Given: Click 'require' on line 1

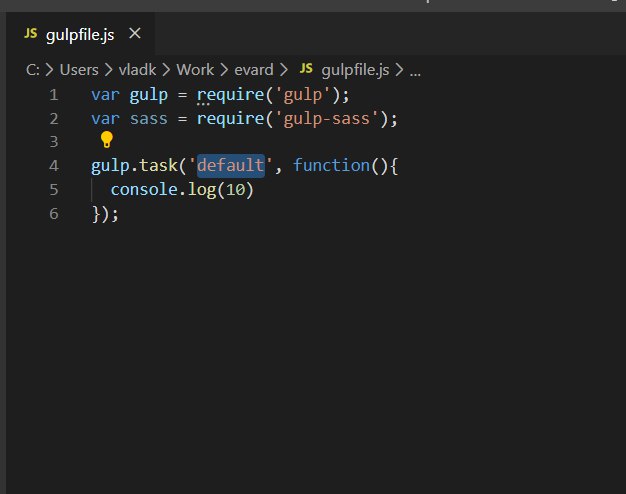Looking at the screenshot, I should 230,95.
